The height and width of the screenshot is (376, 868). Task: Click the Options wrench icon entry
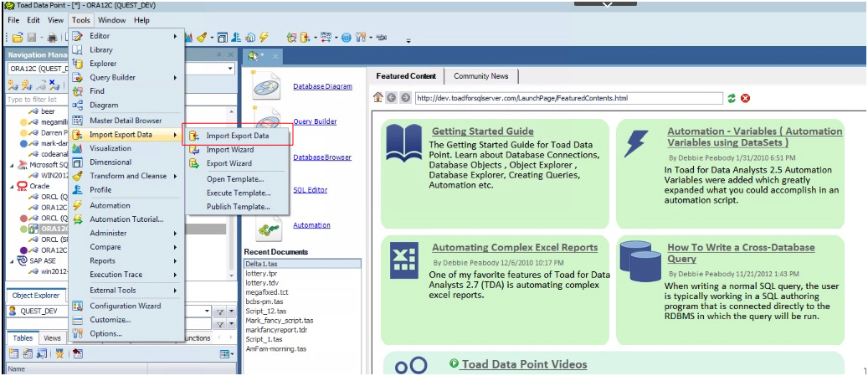click(78, 333)
